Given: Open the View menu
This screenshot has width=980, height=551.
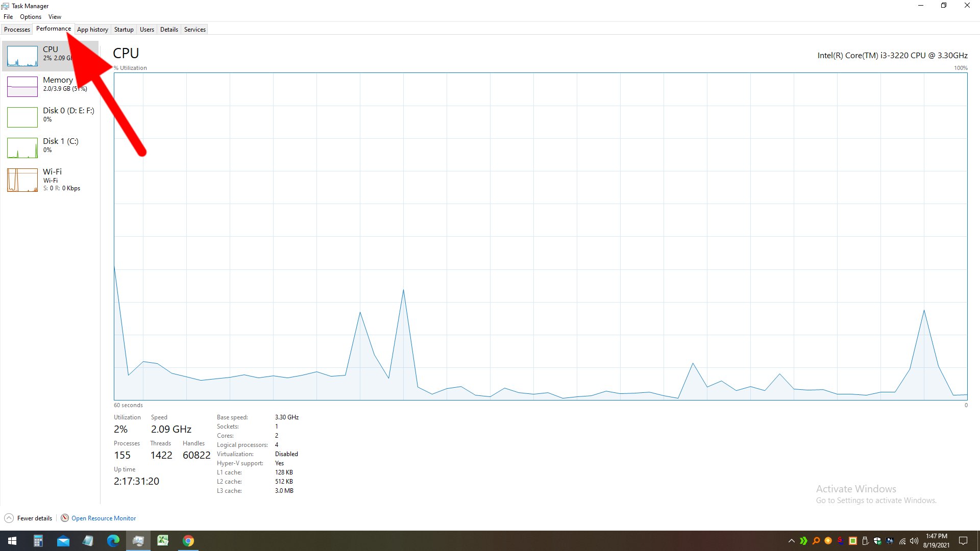Looking at the screenshot, I should 54,16.
